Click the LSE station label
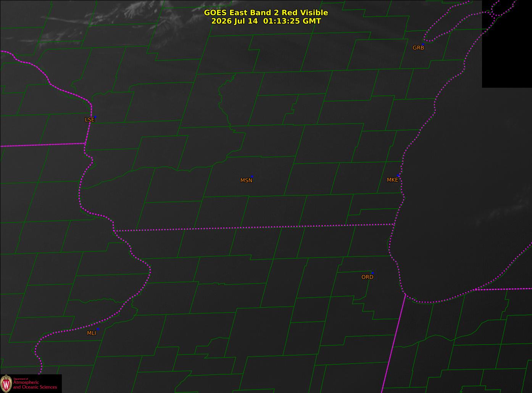Image resolution: width=532 pixels, height=393 pixels. point(89,119)
